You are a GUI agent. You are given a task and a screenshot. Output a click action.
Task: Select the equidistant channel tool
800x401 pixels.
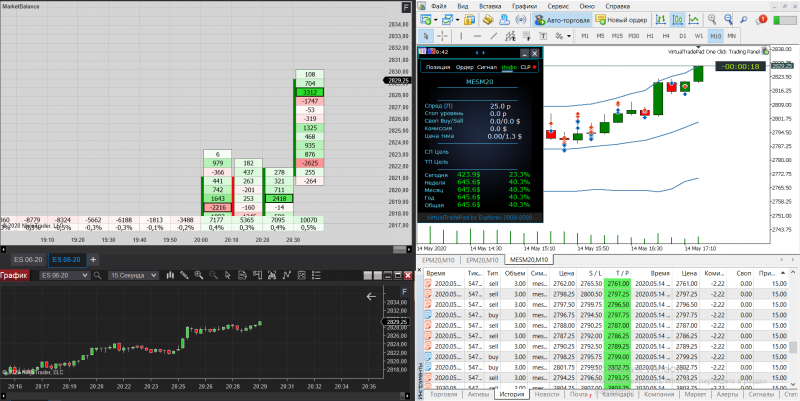tap(510, 36)
